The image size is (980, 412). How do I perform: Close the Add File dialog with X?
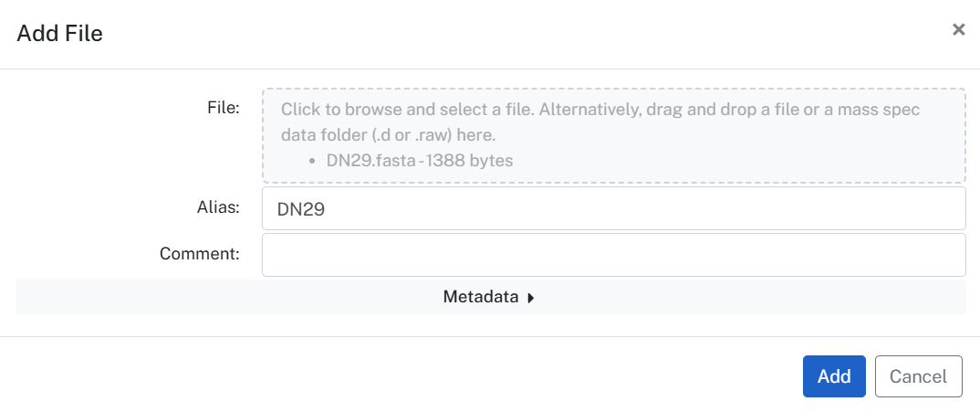click(x=958, y=29)
